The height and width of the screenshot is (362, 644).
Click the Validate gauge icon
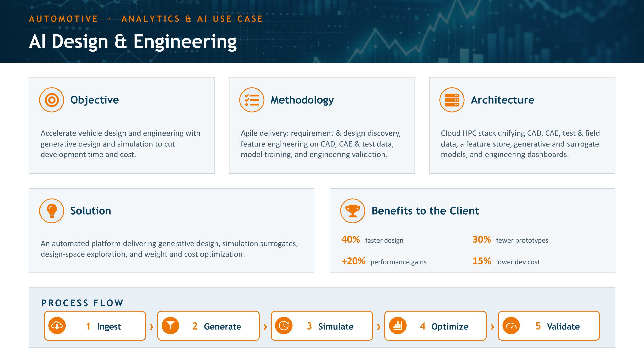(511, 326)
